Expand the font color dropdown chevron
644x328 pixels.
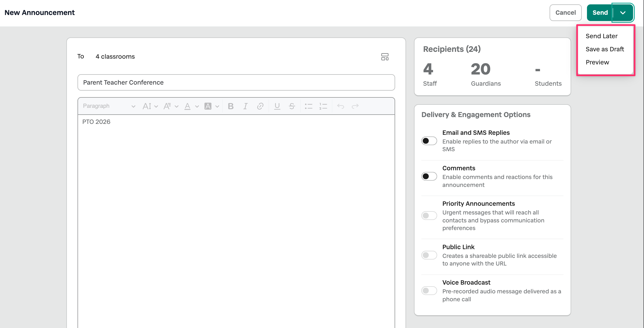pyautogui.click(x=197, y=106)
